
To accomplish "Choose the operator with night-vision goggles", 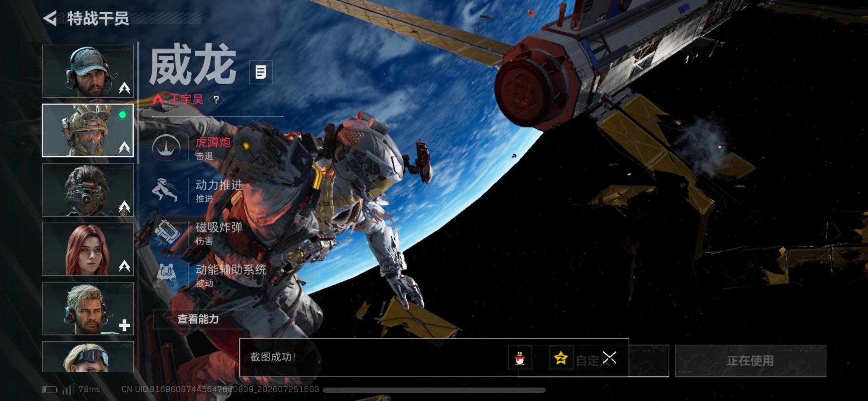I will click(88, 190).
